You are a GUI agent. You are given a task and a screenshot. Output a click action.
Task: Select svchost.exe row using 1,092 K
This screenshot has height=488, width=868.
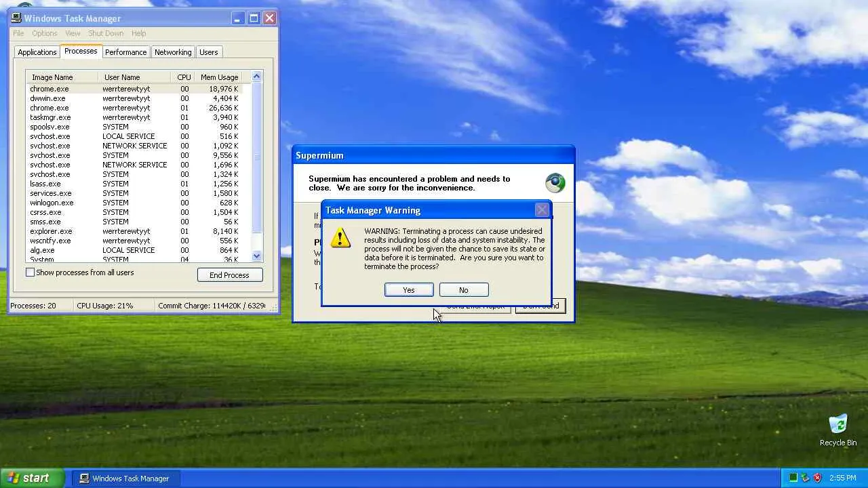click(134, 146)
